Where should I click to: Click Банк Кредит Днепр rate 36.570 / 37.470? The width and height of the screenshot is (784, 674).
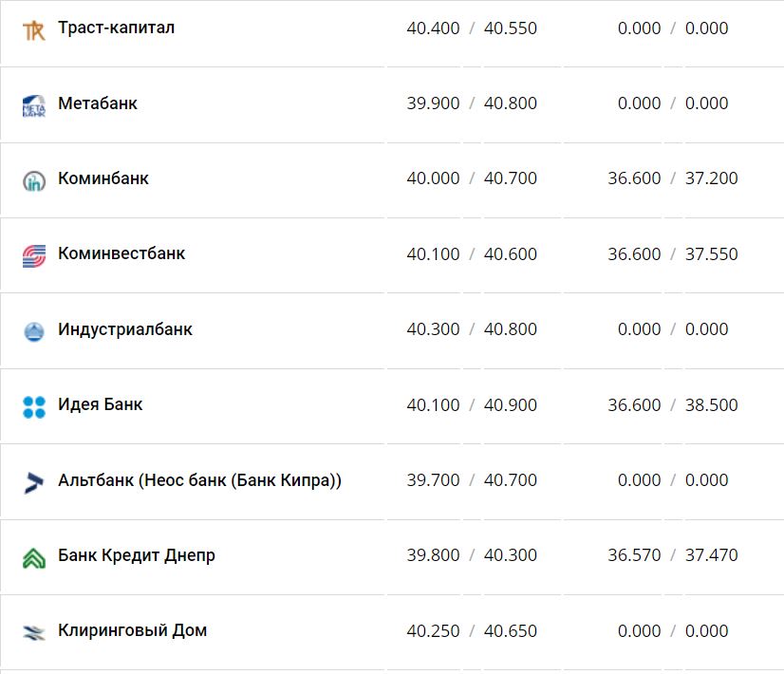coord(673,555)
